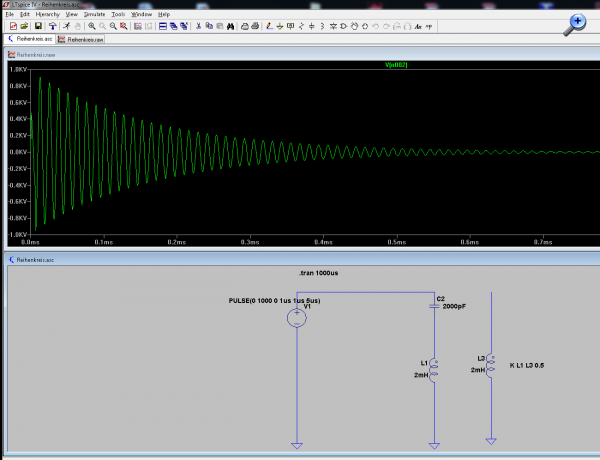Image resolution: width=600 pixels, height=460 pixels.
Task: Select the Draw Wire pencil tool
Action: tap(269, 26)
